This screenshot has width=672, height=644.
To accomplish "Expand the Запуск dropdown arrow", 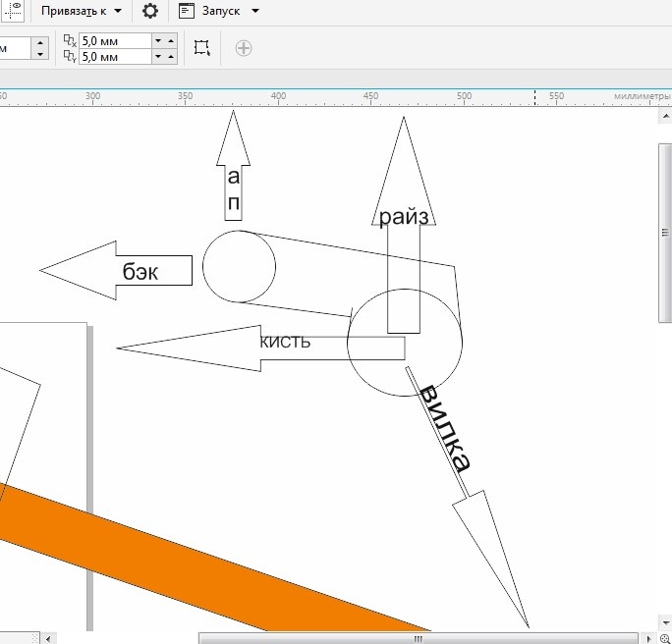I will 255,11.
